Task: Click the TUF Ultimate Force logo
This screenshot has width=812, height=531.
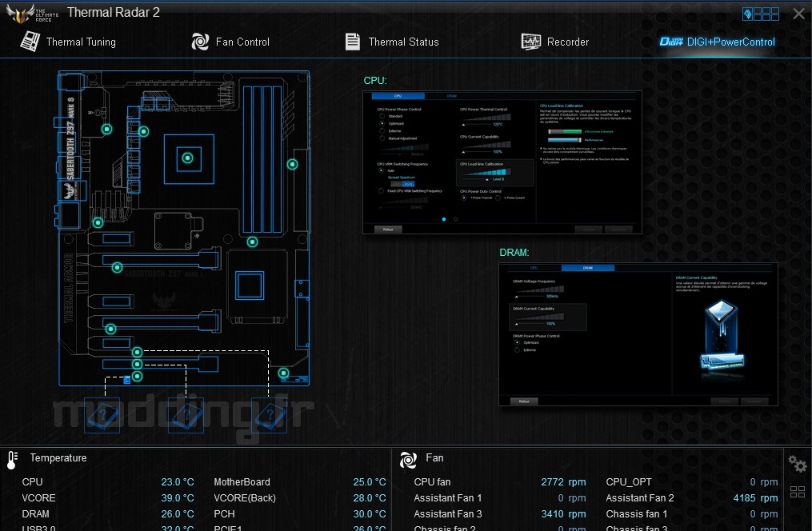Action: click(31, 14)
